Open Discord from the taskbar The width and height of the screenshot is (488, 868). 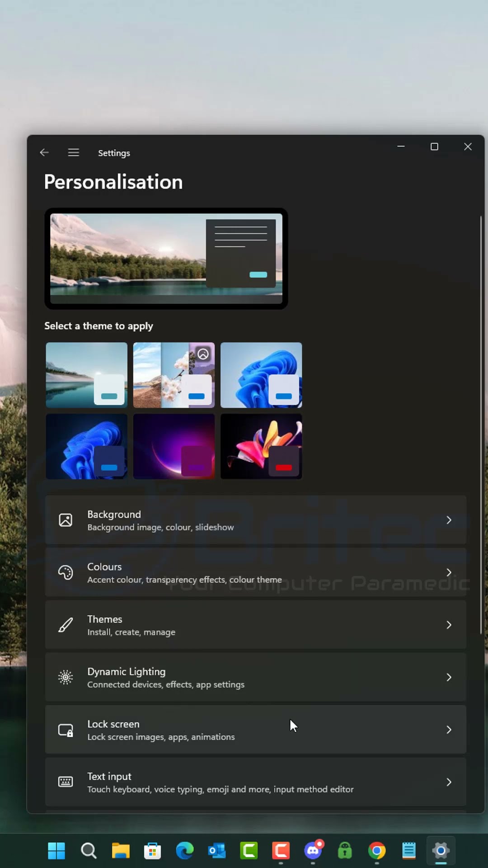click(313, 851)
